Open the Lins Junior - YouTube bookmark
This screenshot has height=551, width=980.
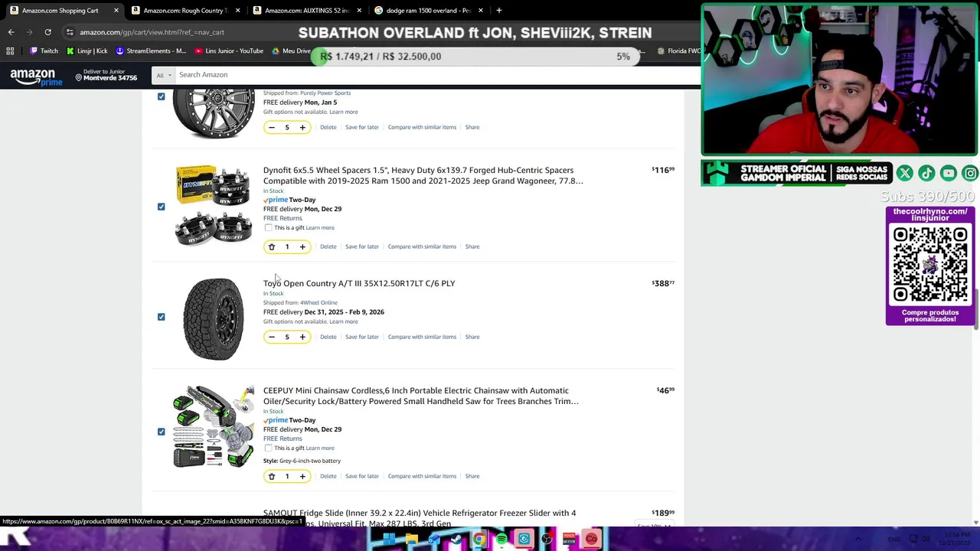(x=229, y=51)
